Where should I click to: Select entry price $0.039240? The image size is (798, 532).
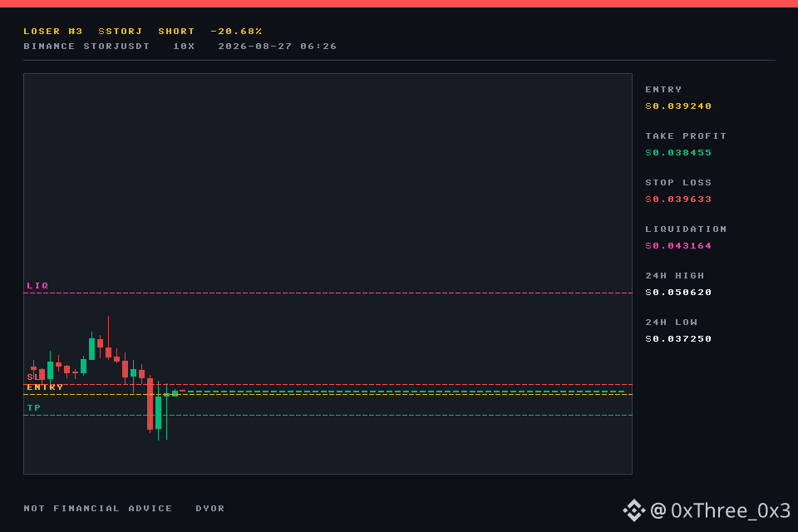(x=678, y=106)
